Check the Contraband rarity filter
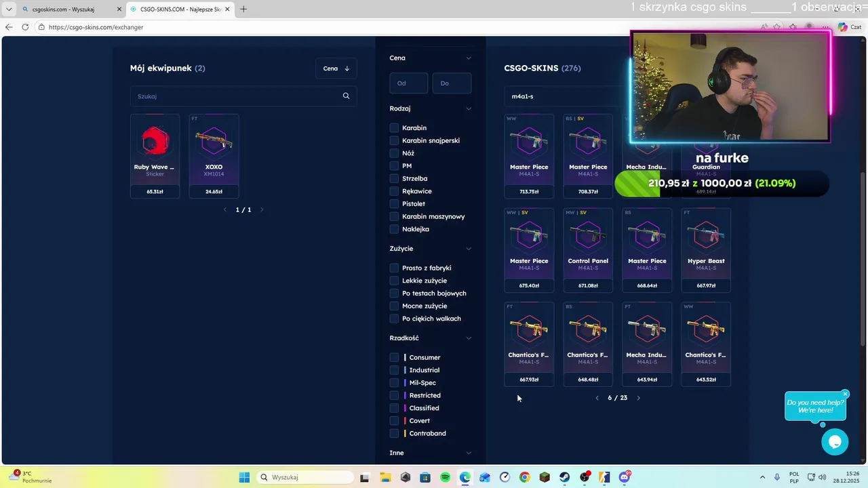Image resolution: width=868 pixels, height=488 pixels. click(x=394, y=433)
